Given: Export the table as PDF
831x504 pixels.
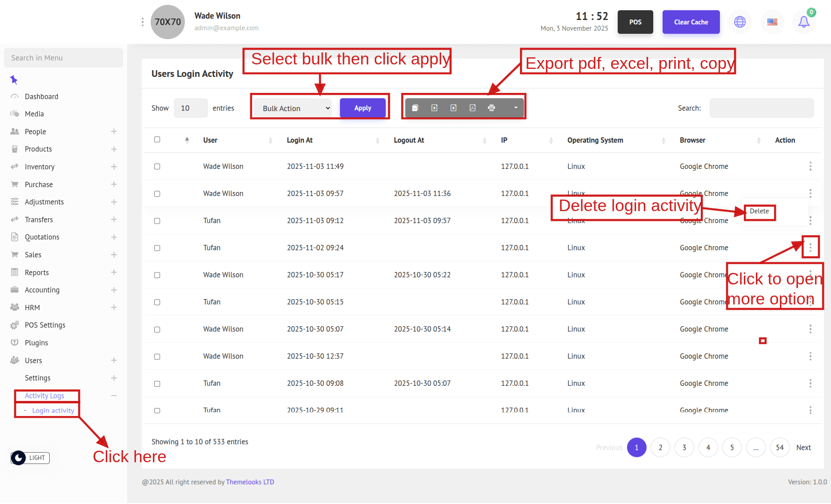Looking at the screenshot, I should tap(472, 108).
